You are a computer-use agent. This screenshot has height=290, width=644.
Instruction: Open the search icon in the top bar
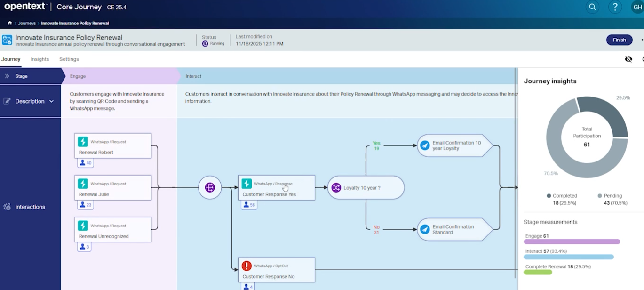coord(592,7)
